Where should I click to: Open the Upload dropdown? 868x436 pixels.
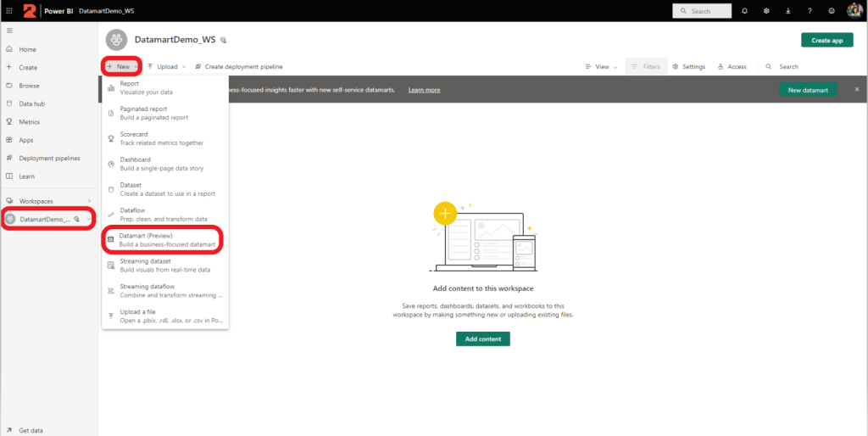[166, 66]
